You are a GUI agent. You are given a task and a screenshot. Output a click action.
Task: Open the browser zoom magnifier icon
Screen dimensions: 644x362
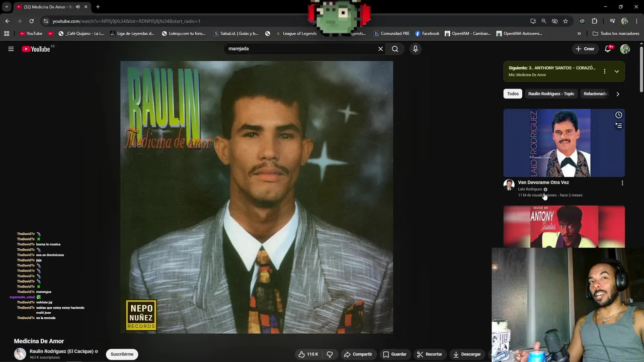coord(544,21)
